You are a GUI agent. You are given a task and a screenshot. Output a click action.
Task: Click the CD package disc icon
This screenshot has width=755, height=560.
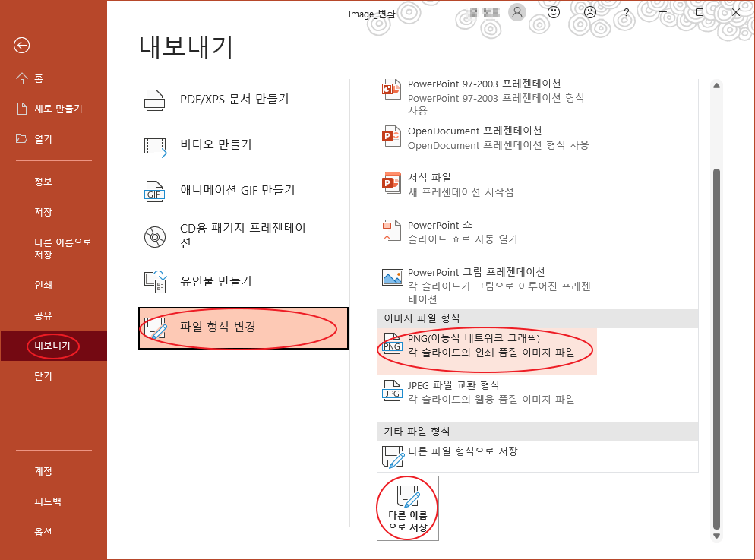155,237
